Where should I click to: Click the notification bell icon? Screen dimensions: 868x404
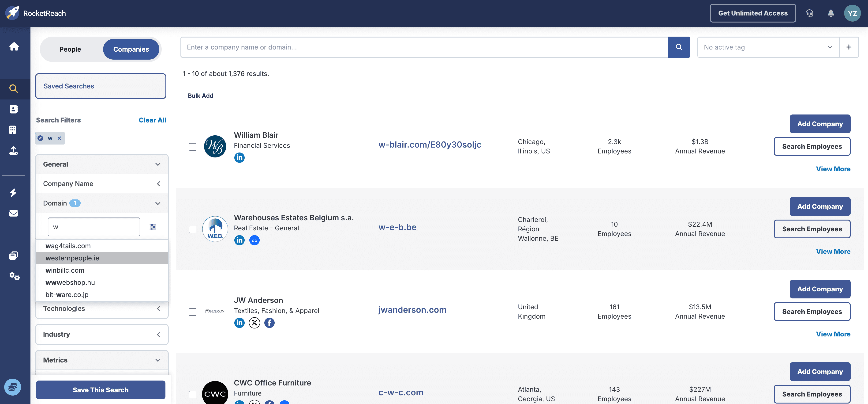(831, 13)
